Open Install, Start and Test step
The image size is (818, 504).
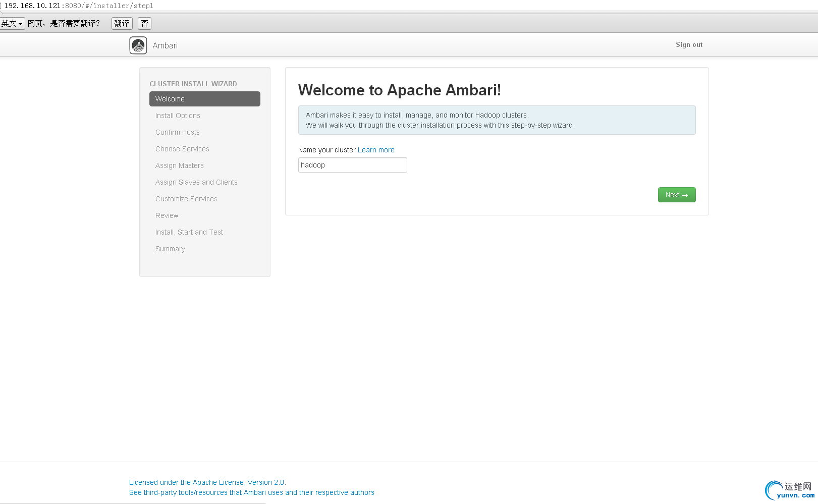pyautogui.click(x=189, y=232)
